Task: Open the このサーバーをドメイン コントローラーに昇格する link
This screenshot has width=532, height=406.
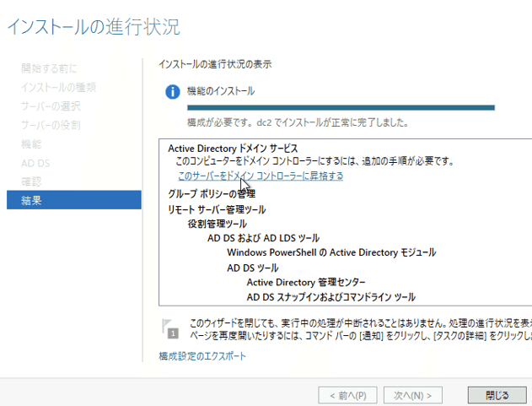Action: pyautogui.click(x=261, y=176)
